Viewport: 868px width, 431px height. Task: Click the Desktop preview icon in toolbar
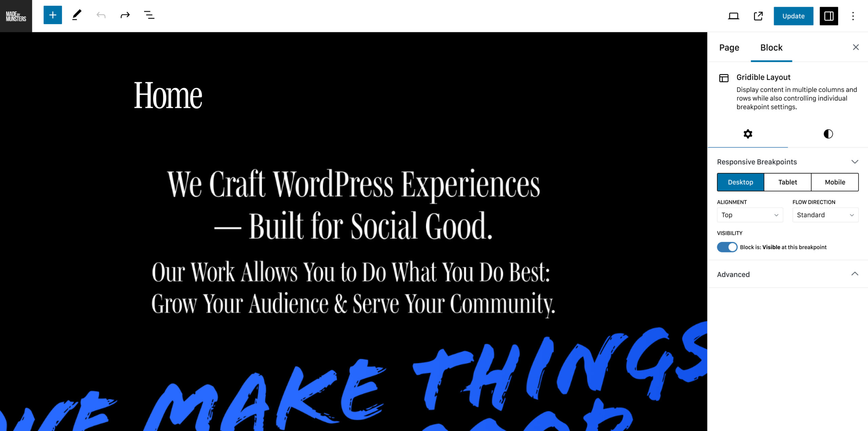pos(733,15)
